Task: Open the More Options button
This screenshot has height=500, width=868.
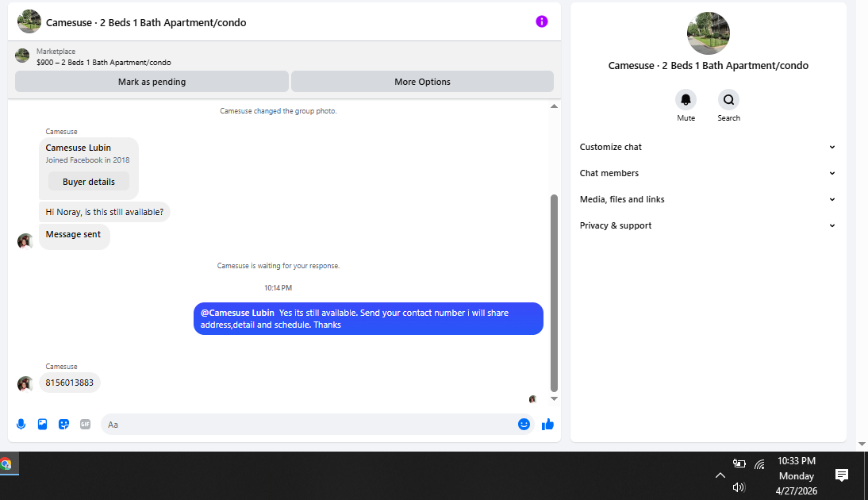Action: pyautogui.click(x=422, y=82)
